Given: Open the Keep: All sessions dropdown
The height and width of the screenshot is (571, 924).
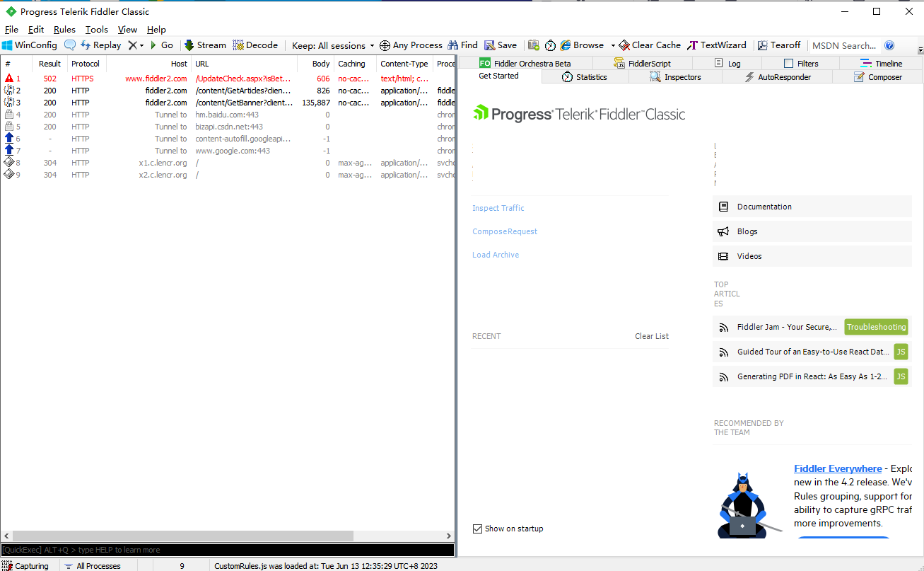Looking at the screenshot, I should (333, 45).
